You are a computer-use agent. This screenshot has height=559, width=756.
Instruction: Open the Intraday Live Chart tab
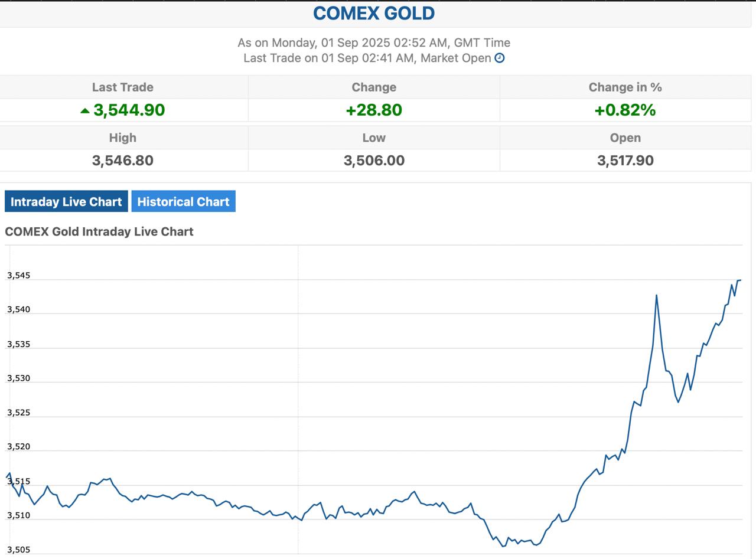[x=66, y=201]
